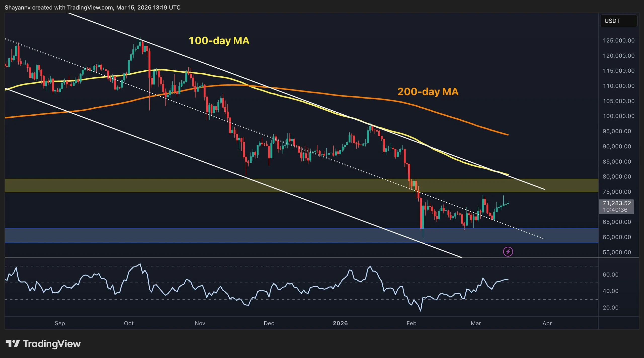Click the Feb label on the time axis
The width and height of the screenshot is (644, 358).
coord(411,323)
